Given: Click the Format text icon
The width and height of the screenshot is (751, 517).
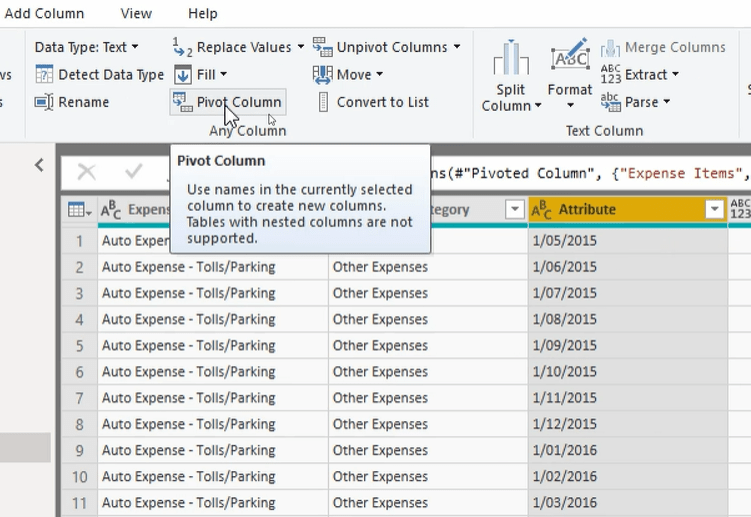Looking at the screenshot, I should (x=570, y=55).
